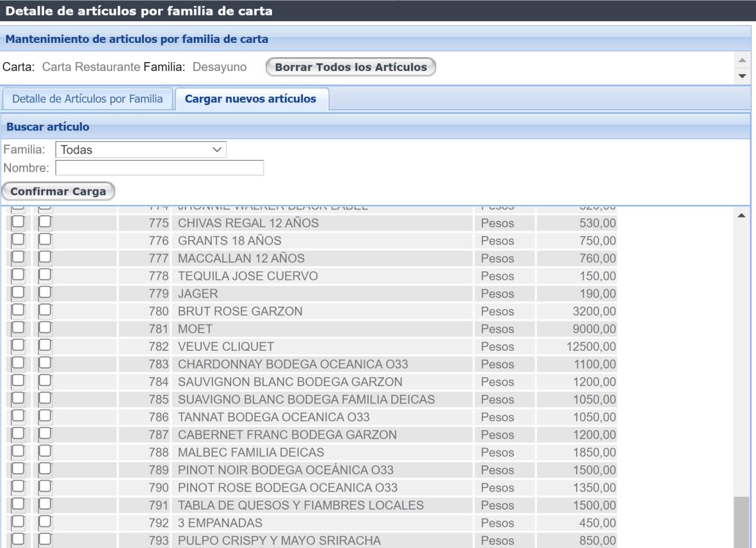Viewport: 756px width, 548px height.
Task: Click the article list's scroll up arrow
Action: [741, 216]
